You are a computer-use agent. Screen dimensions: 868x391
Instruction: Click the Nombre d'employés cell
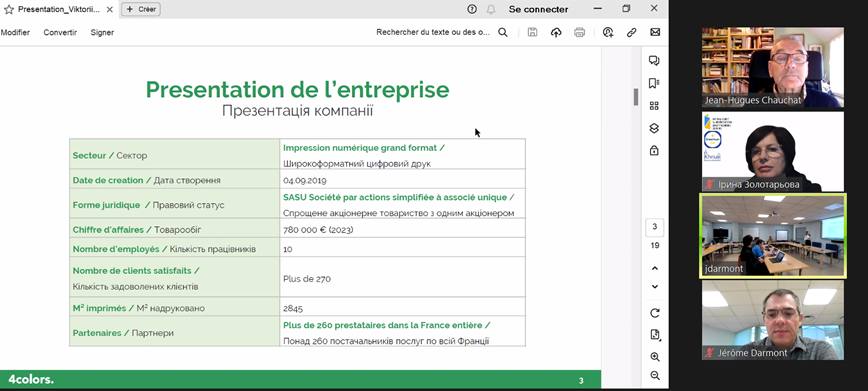click(x=174, y=248)
